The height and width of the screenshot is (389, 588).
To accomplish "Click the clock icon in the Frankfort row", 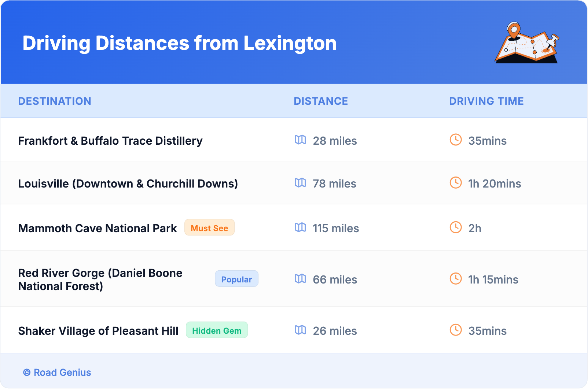I will click(x=456, y=140).
